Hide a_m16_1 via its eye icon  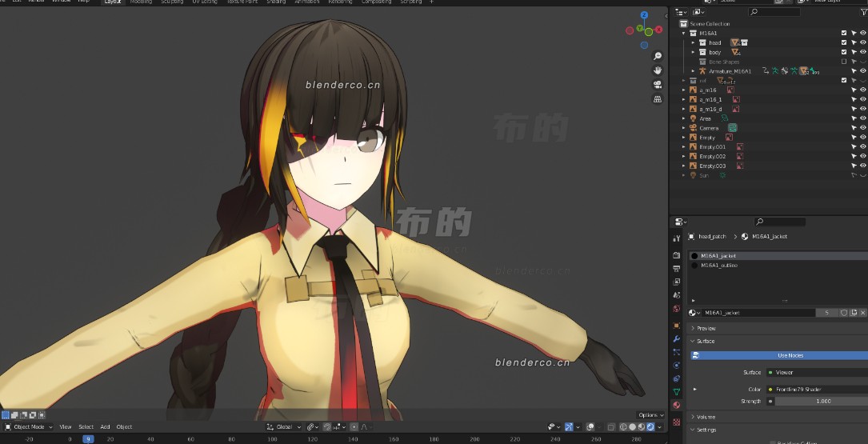pos(863,100)
